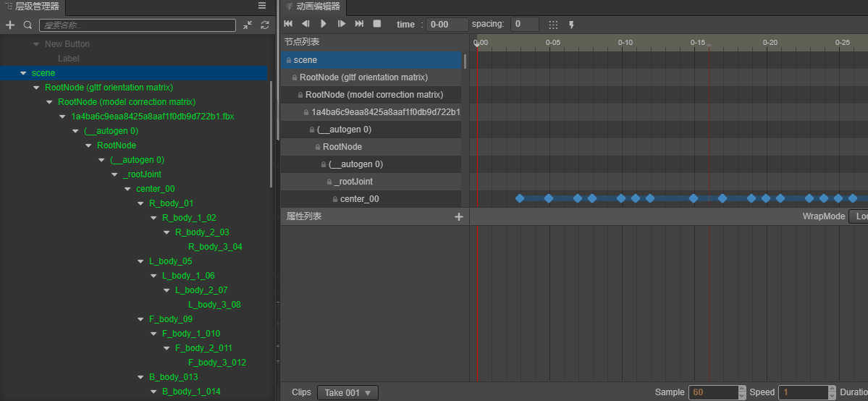This screenshot has height=401, width=868.
Task: Click lock icon beside RootNode (model correction matrix) row
Action: click(x=300, y=95)
